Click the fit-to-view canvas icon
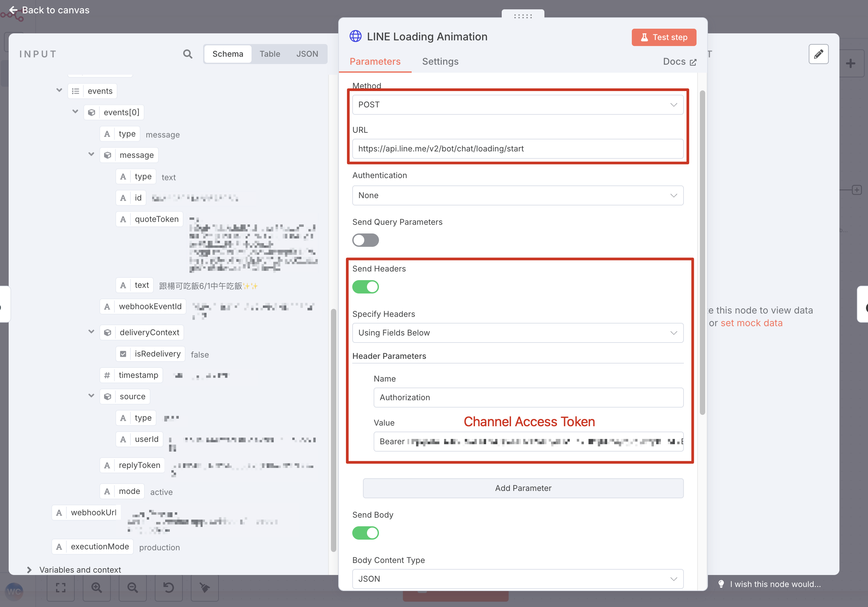Viewport: 868px width, 607px height. pyautogui.click(x=60, y=587)
